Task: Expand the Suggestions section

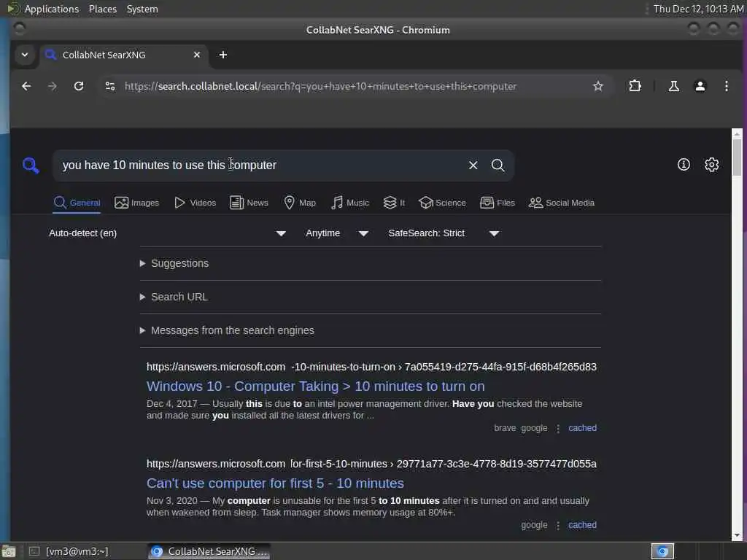Action: click(174, 263)
